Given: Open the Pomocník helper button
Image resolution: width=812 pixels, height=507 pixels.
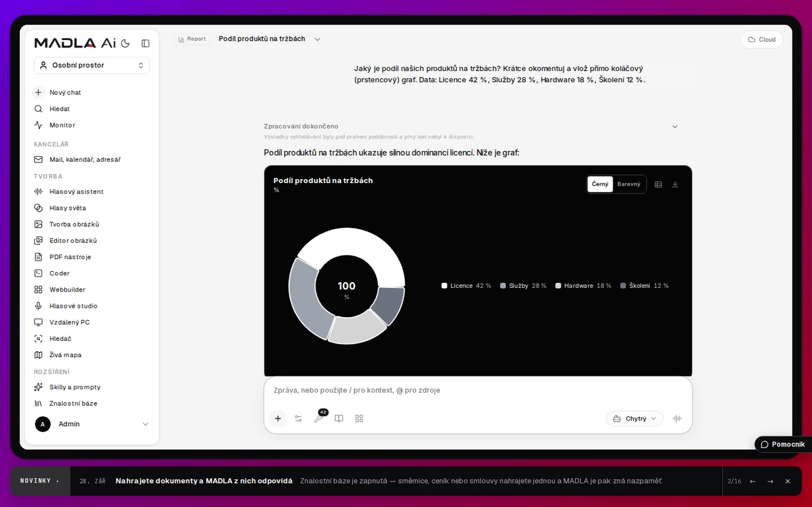Looking at the screenshot, I should coord(783,445).
